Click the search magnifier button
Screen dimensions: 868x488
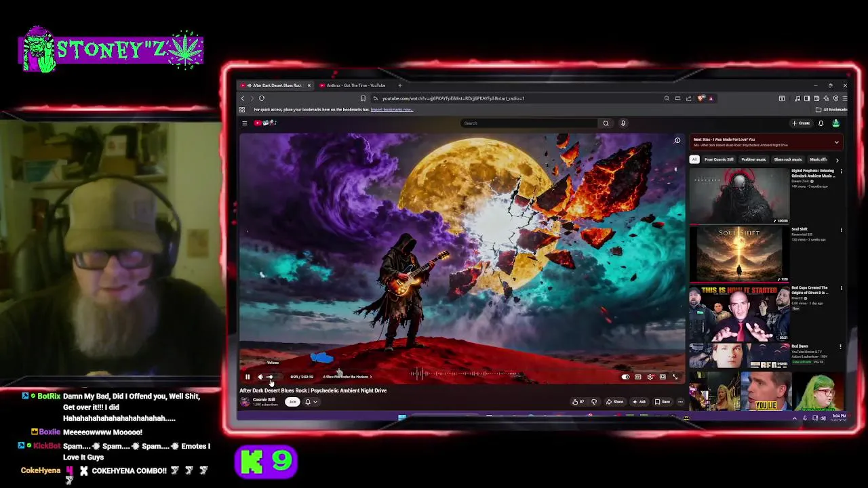(x=606, y=123)
